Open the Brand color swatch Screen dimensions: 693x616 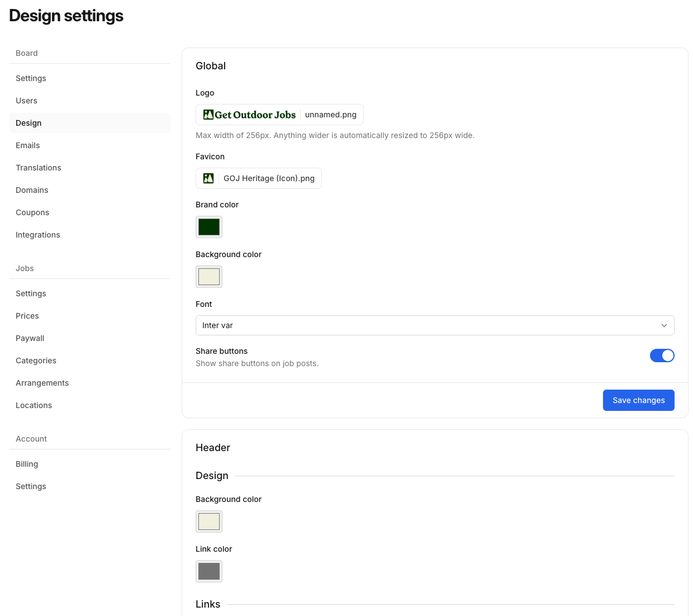209,227
